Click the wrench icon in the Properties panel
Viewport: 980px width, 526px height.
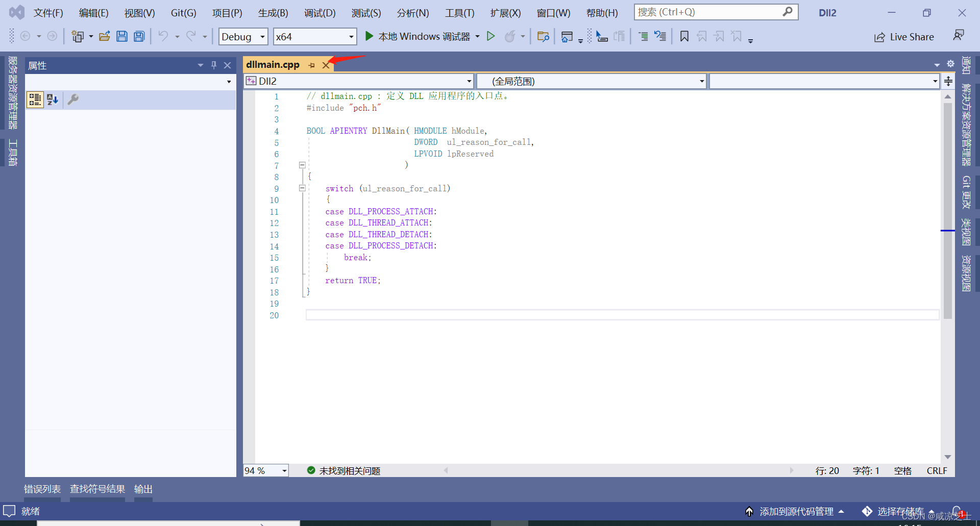(x=72, y=99)
